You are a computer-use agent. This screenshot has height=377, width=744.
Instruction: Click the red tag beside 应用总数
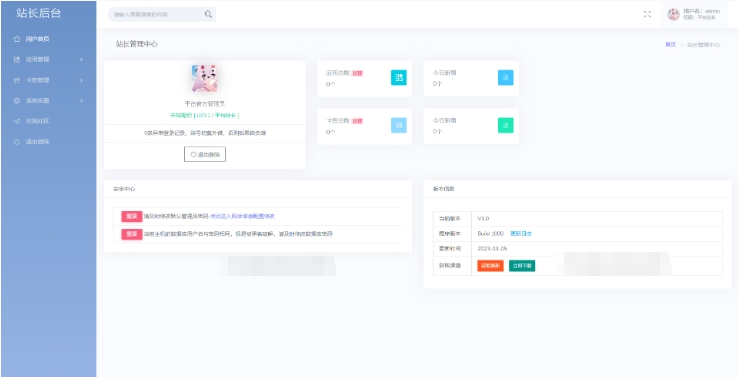[357, 73]
